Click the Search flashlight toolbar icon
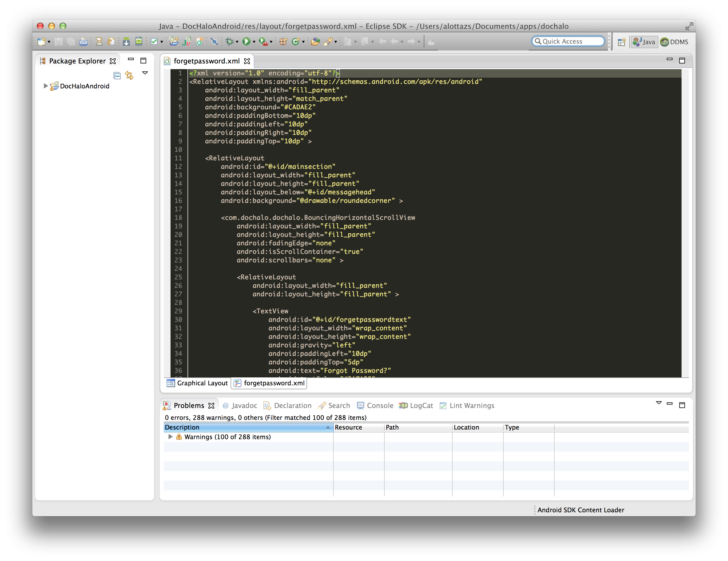Screen dimensions: 728x561 tap(328, 42)
